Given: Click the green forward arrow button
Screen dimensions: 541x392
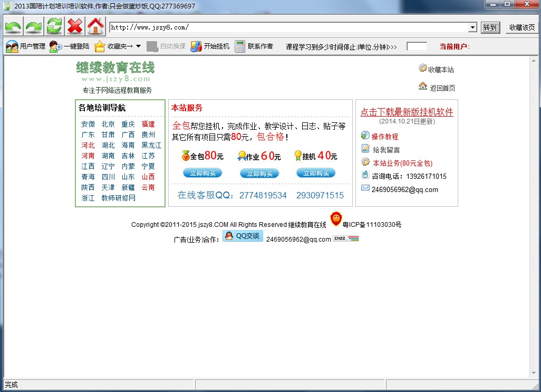Looking at the screenshot, I should coord(34,26).
